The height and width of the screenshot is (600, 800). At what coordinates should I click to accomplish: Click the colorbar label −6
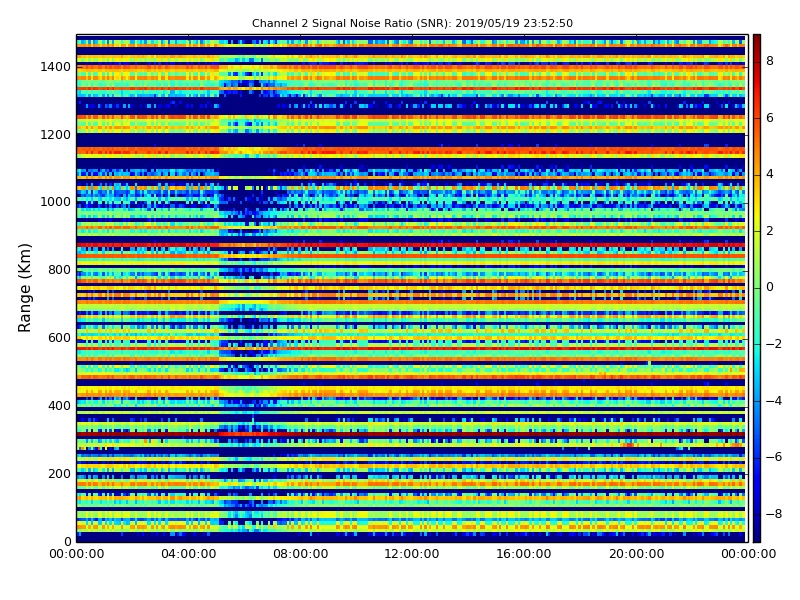point(774,457)
